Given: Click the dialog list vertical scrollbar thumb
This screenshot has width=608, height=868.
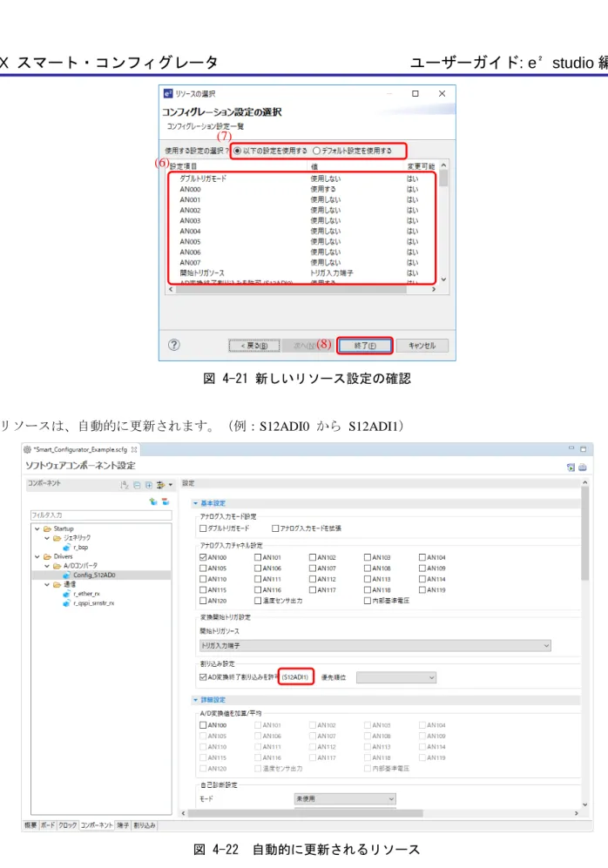Looking at the screenshot, I should (x=443, y=178).
